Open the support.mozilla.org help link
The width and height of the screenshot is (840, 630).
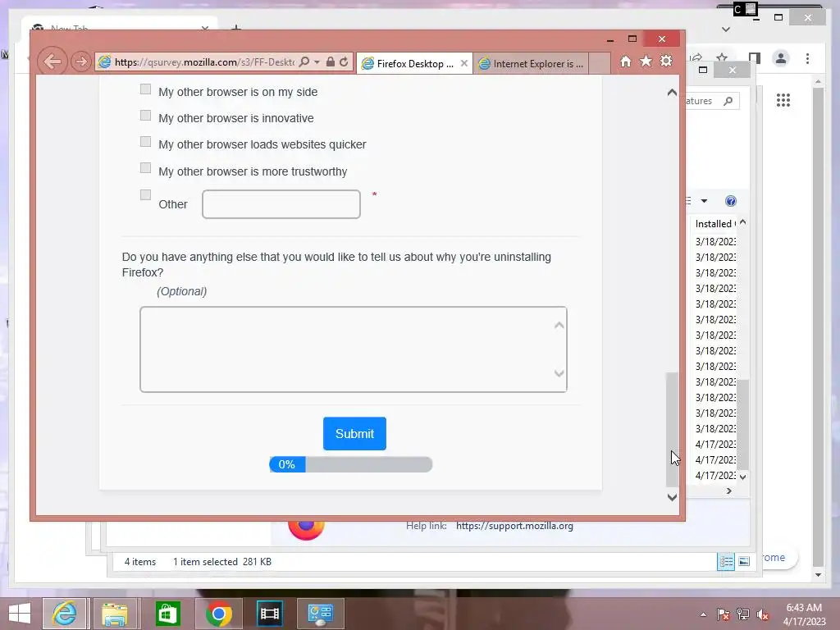click(x=514, y=526)
